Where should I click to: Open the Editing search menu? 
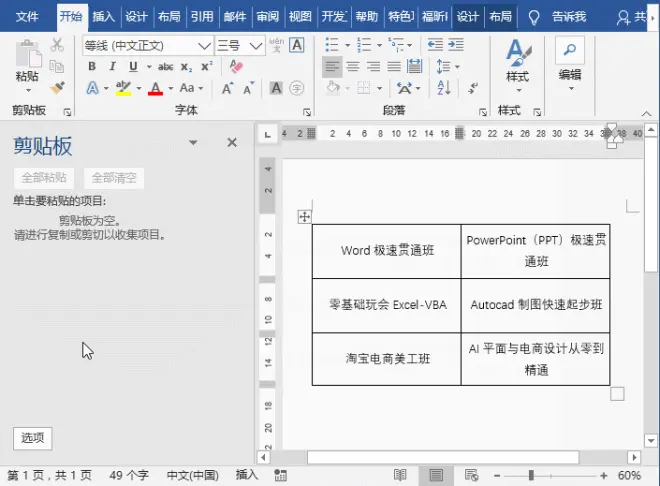click(570, 64)
